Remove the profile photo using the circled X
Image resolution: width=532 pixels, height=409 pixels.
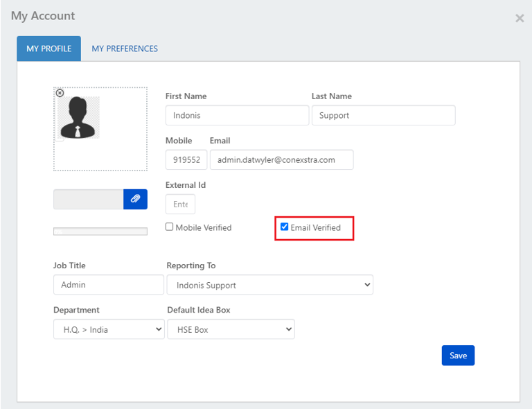[60, 93]
